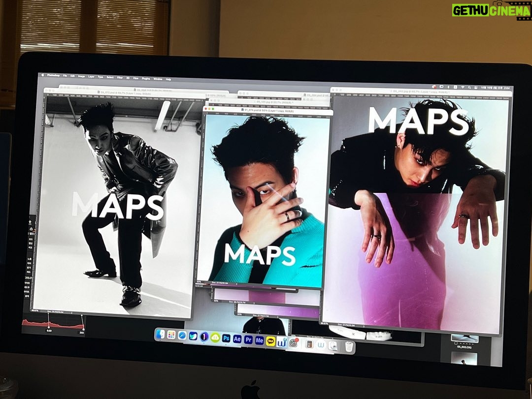
Task: Select the 05_242.jpg window title bar
Action: coord(421,92)
